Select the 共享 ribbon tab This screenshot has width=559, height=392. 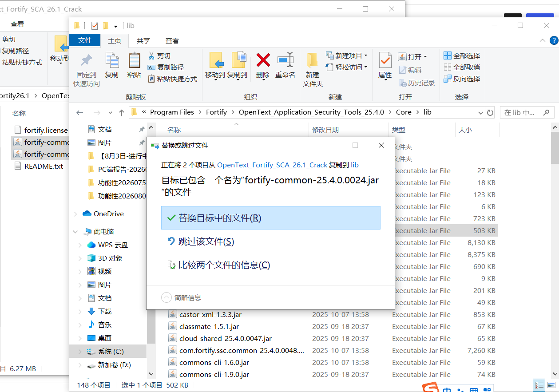[x=143, y=40]
